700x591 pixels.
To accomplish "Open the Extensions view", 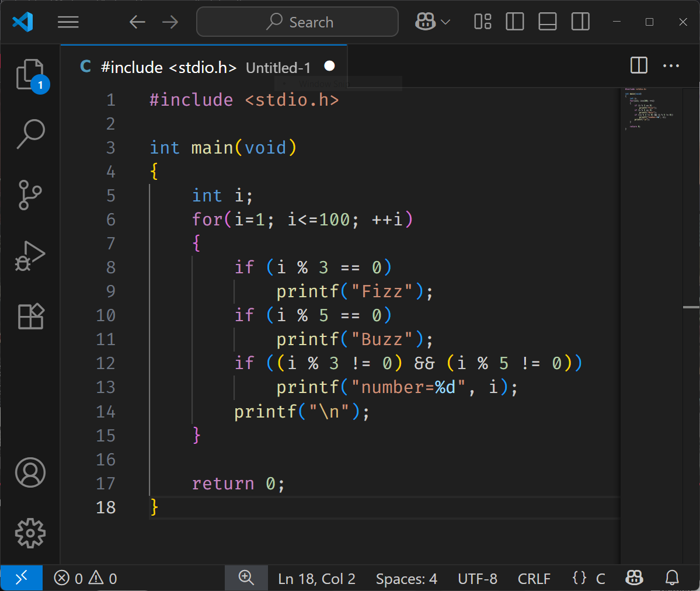I will click(30, 317).
